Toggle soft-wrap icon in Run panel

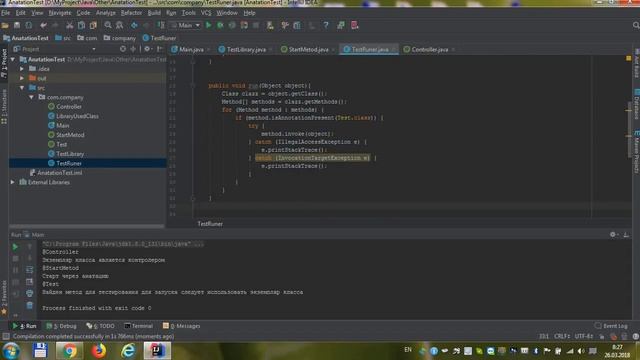pyautogui.click(x=29, y=270)
